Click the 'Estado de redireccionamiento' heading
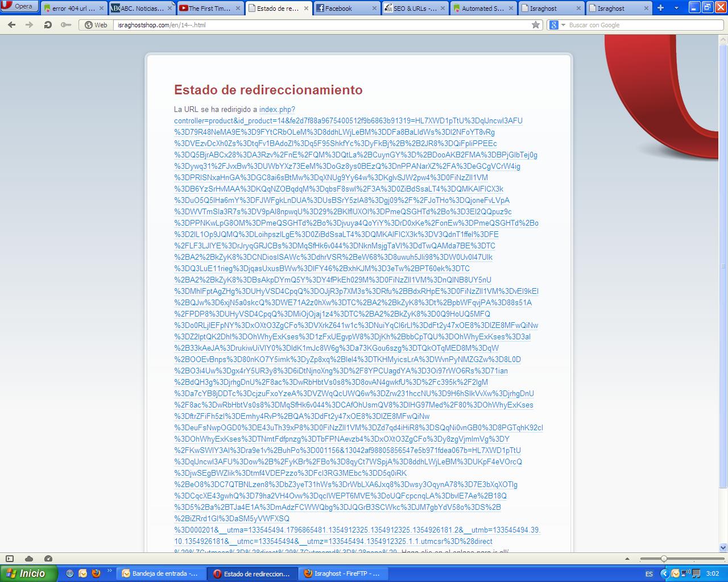Viewport: 728px width, 582px height. pos(268,90)
